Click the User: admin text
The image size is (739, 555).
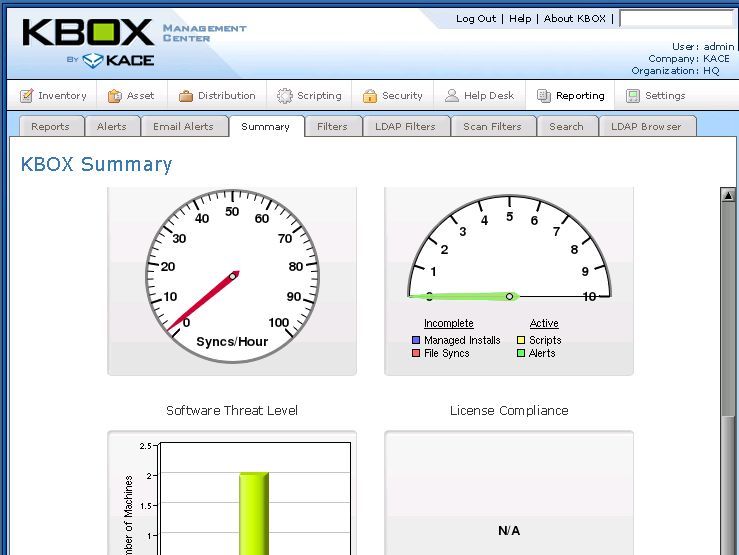(x=703, y=47)
